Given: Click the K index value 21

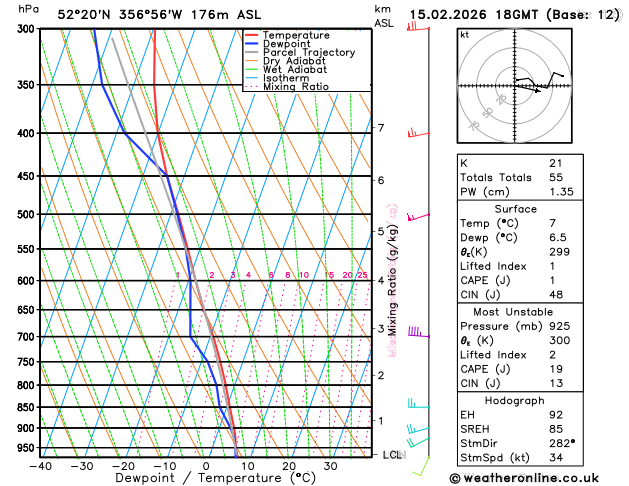Looking at the screenshot, I should (x=556, y=163).
